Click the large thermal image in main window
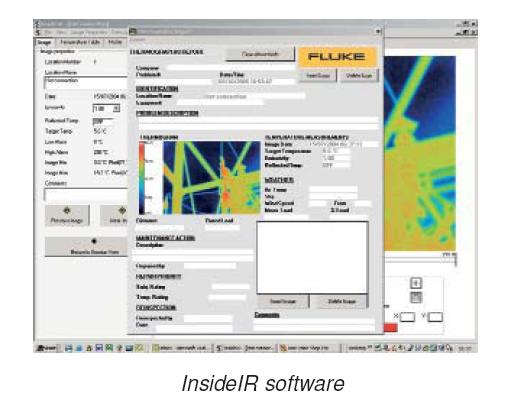Image resolution: width=531 pixels, height=417 pixels. pos(420,153)
